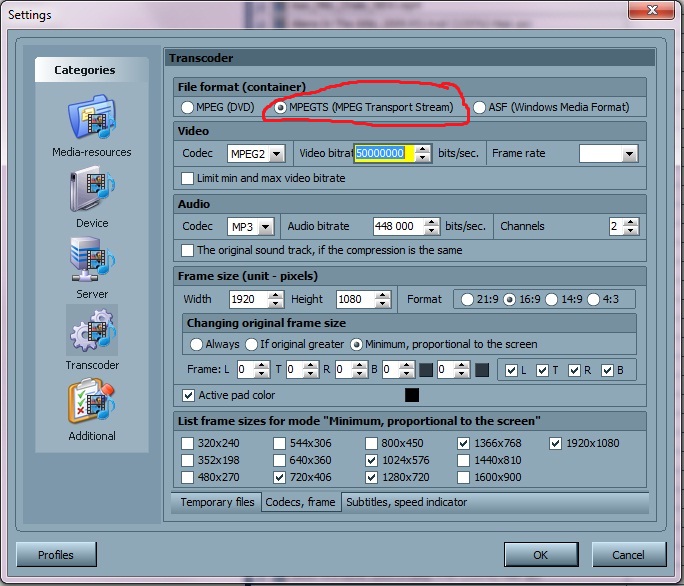
Task: Enable Limit min and max video bitrate
Action: point(188,178)
